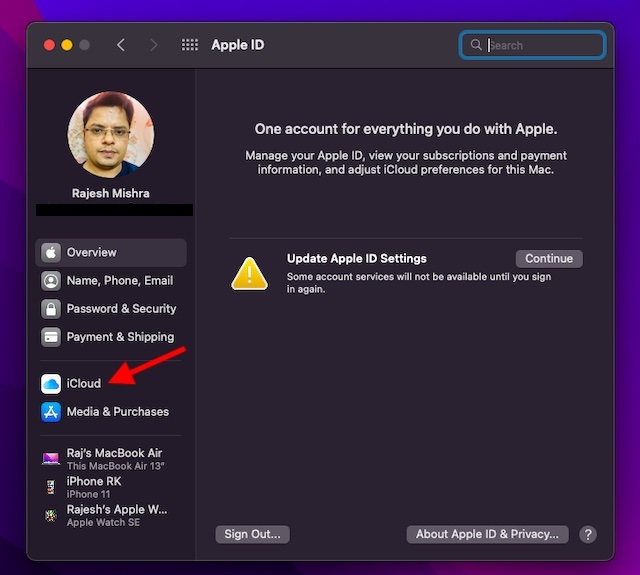Click the Rajesh Mishra account name

click(x=111, y=193)
